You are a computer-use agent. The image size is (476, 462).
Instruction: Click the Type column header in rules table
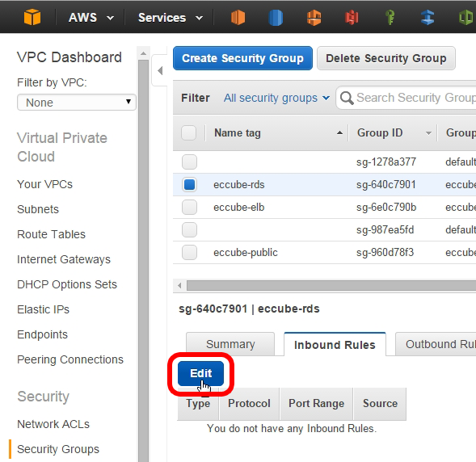[x=198, y=404]
